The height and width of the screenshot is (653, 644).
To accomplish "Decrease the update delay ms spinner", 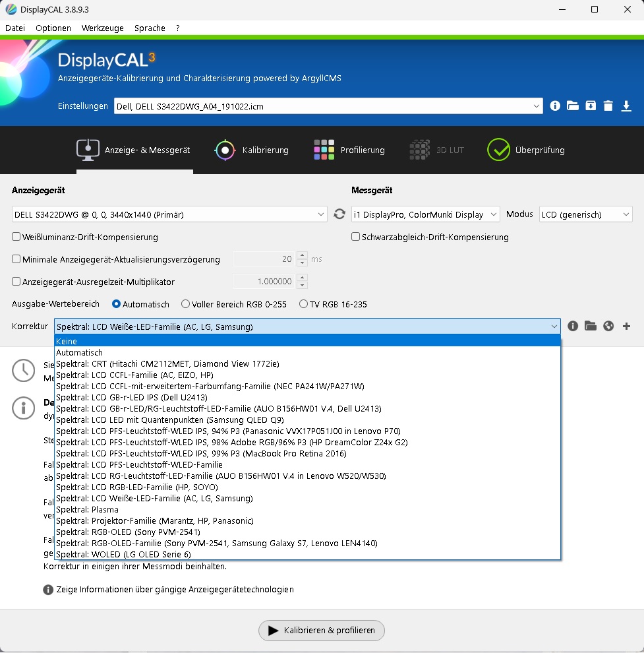I will [x=303, y=263].
